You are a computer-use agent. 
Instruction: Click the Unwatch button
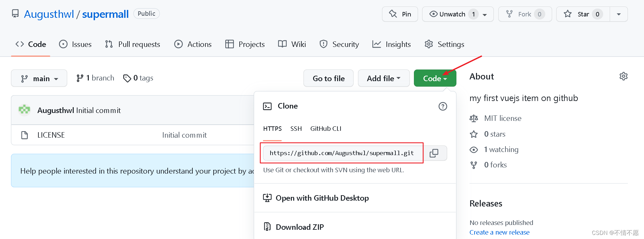[458, 14]
